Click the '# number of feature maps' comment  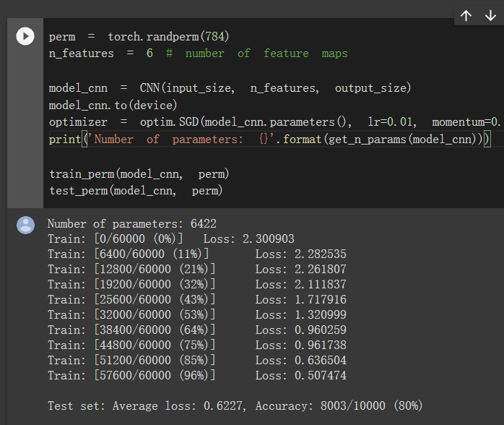[257, 53]
